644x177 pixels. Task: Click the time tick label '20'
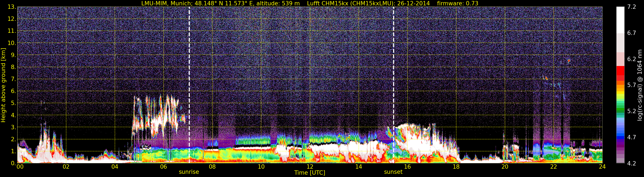pos(505,167)
